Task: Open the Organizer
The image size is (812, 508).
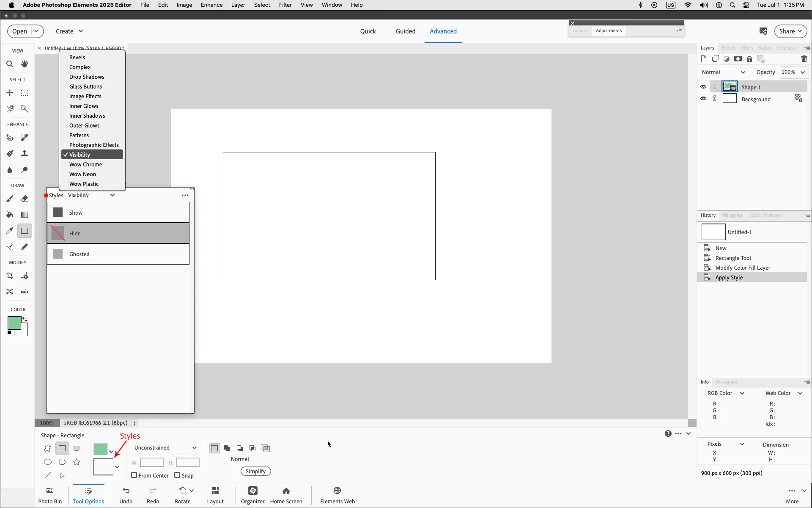Action: point(252,495)
